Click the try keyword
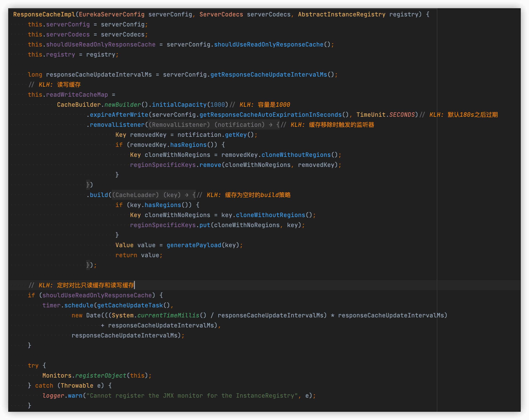Screen dimensions: 529x420 [x=33, y=366]
